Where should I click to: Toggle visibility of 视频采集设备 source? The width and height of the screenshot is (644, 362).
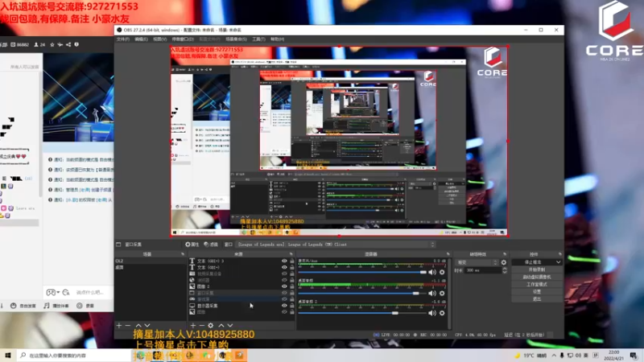point(284,274)
